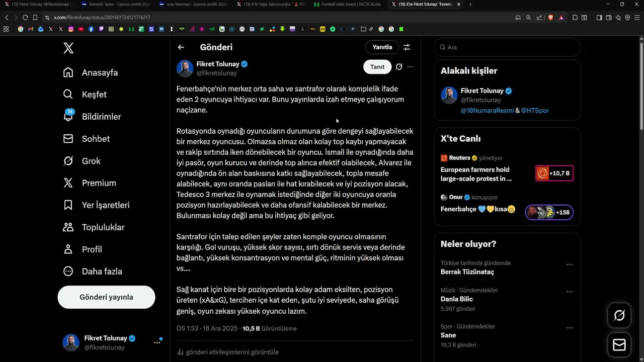Expand Daha fazla menu
Image resolution: width=644 pixels, height=362 pixels.
click(x=93, y=271)
